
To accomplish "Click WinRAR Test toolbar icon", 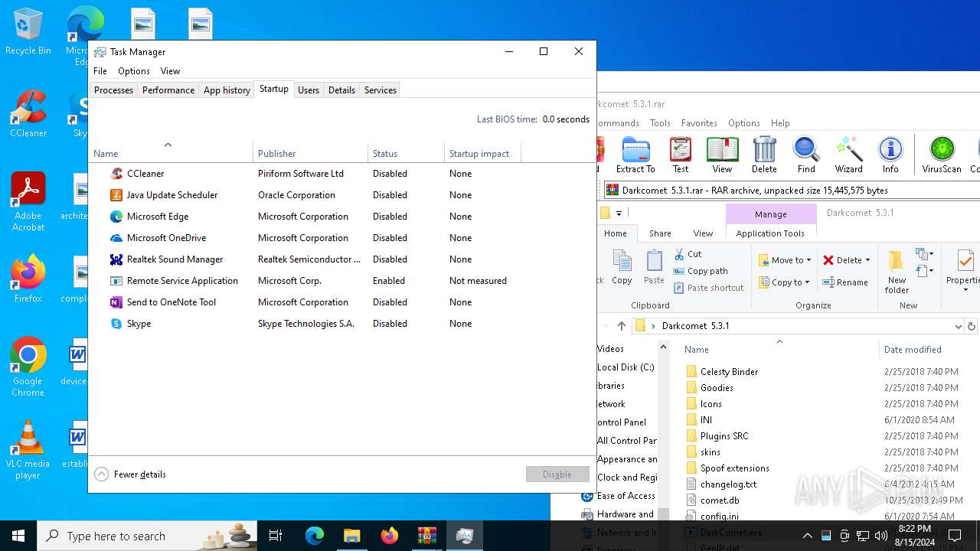I will [x=681, y=155].
